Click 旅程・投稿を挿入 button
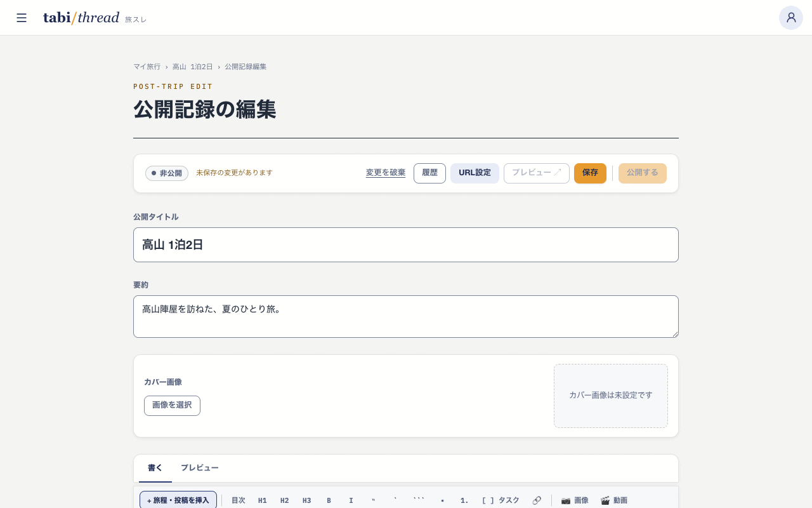812x508 pixels. coord(178,500)
